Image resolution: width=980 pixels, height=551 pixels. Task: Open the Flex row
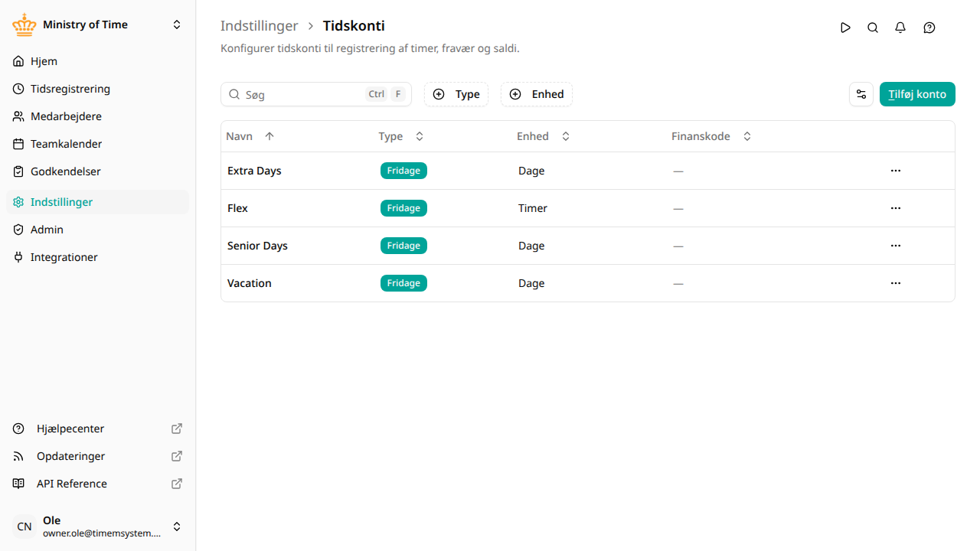point(588,208)
